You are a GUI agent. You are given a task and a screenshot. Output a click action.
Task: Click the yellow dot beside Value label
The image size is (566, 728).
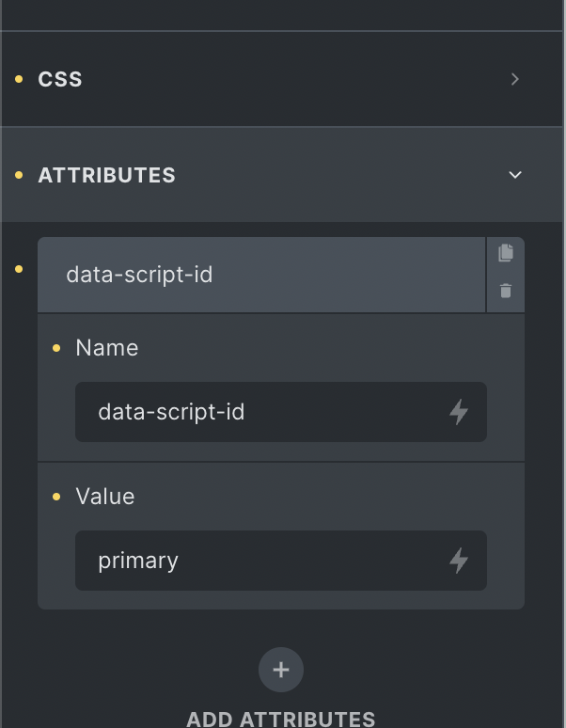56,497
